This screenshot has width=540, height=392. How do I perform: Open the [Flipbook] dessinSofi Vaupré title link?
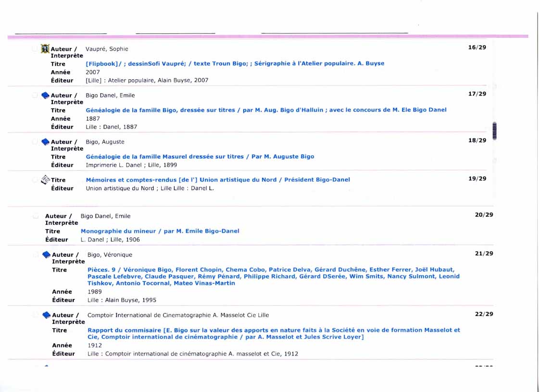pyautogui.click(x=235, y=63)
